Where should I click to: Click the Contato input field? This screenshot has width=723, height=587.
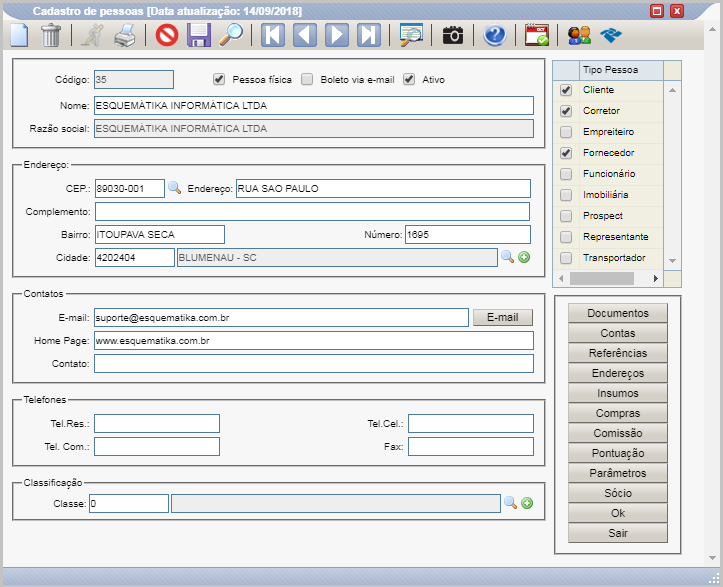pyautogui.click(x=314, y=363)
